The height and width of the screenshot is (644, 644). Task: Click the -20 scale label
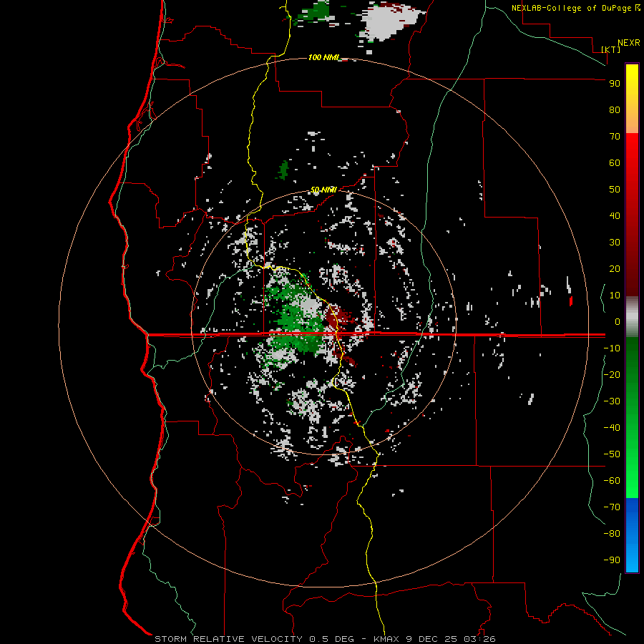click(612, 374)
